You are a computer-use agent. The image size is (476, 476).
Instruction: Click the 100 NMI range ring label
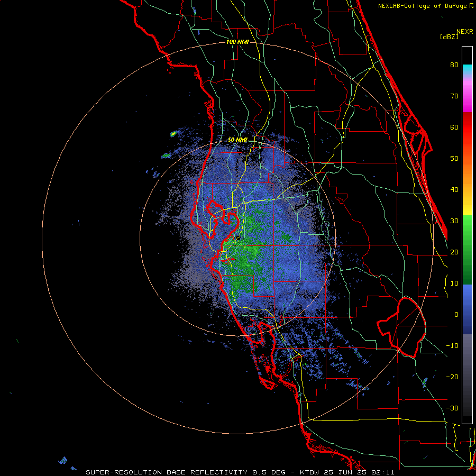point(237,42)
